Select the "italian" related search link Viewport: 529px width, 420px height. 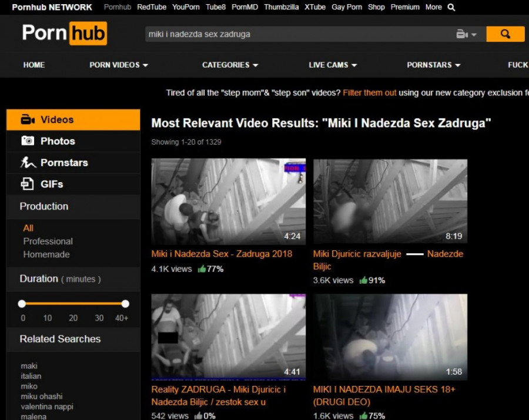(x=31, y=376)
